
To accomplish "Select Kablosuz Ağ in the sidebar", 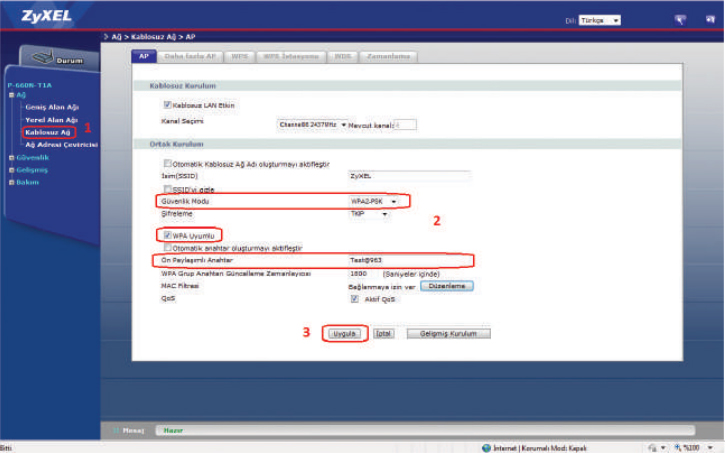I will pos(48,132).
